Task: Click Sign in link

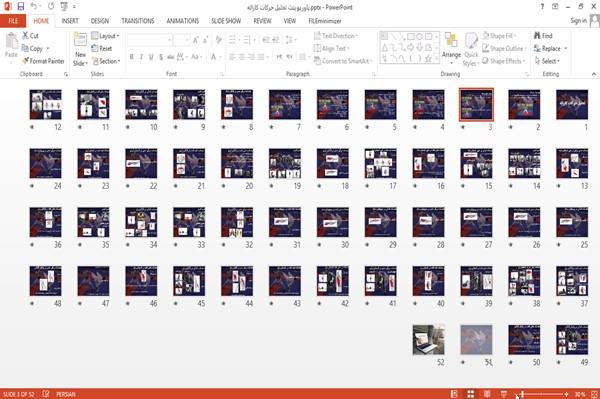Action: 578,21
